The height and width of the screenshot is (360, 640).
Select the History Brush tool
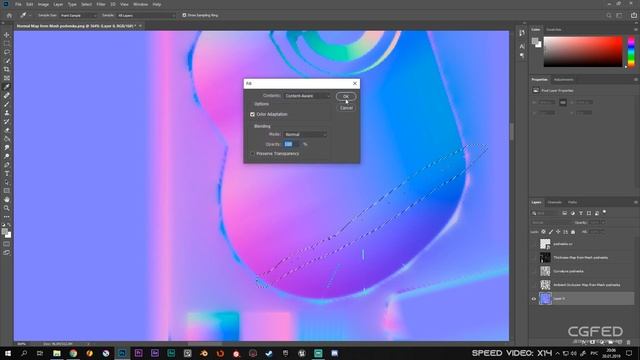[x=7, y=121]
